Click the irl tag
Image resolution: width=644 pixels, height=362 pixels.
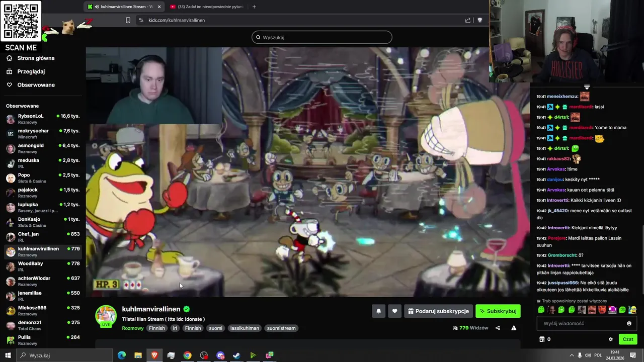tap(175, 328)
